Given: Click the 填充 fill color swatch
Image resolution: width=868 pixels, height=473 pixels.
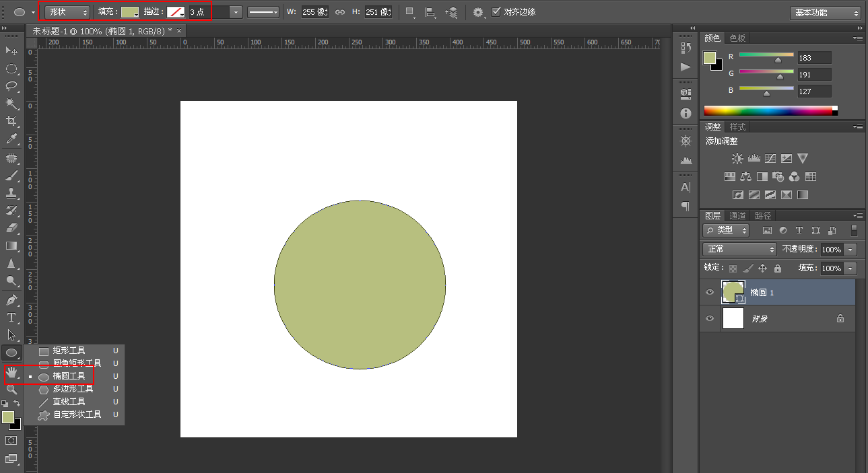Looking at the screenshot, I should [130, 12].
